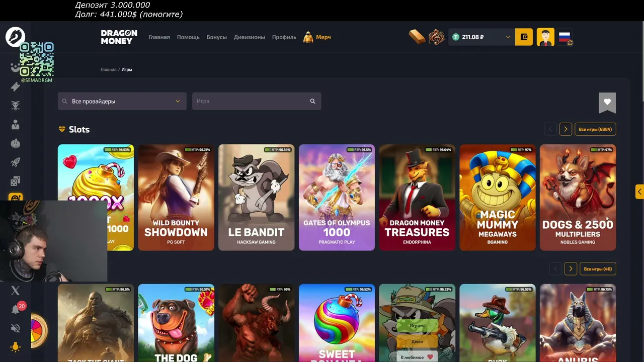Click the Tether coin icon beside balance
Image resolution: width=644 pixels, height=362 pixels.
pos(456,37)
